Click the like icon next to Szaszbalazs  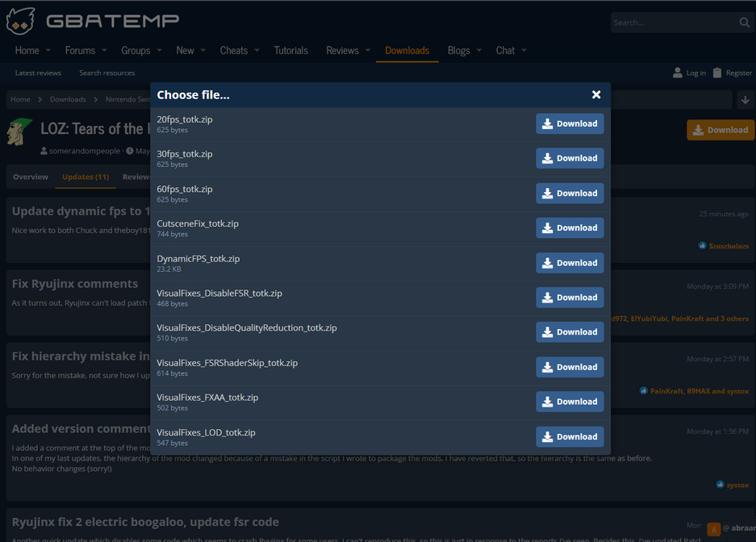click(x=703, y=246)
